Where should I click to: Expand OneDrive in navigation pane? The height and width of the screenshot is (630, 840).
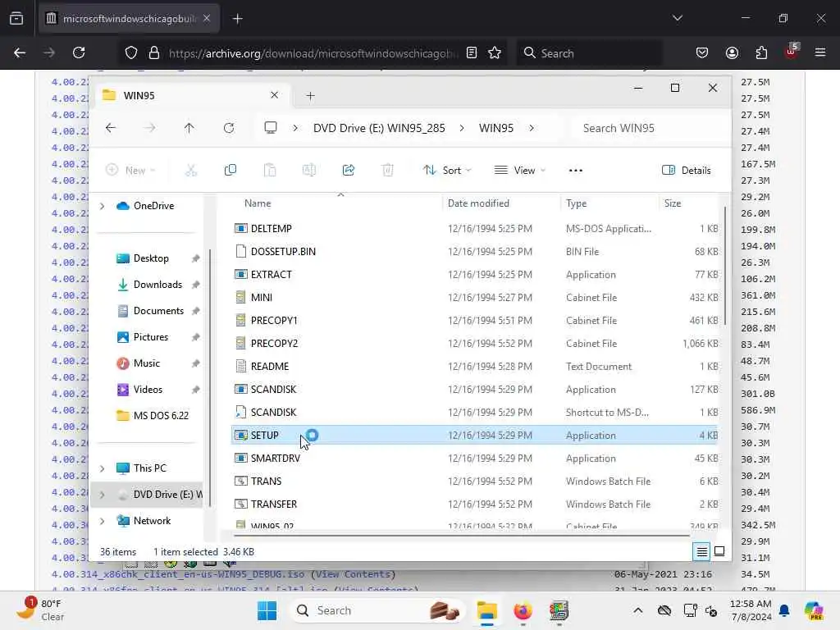(x=103, y=206)
